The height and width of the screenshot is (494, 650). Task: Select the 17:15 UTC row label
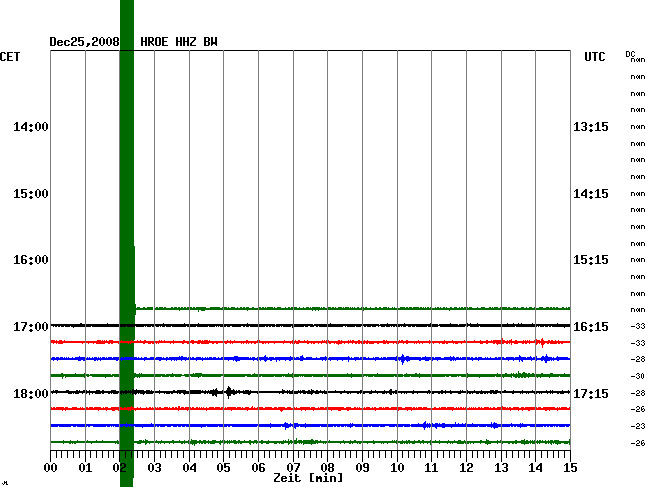[591, 393]
